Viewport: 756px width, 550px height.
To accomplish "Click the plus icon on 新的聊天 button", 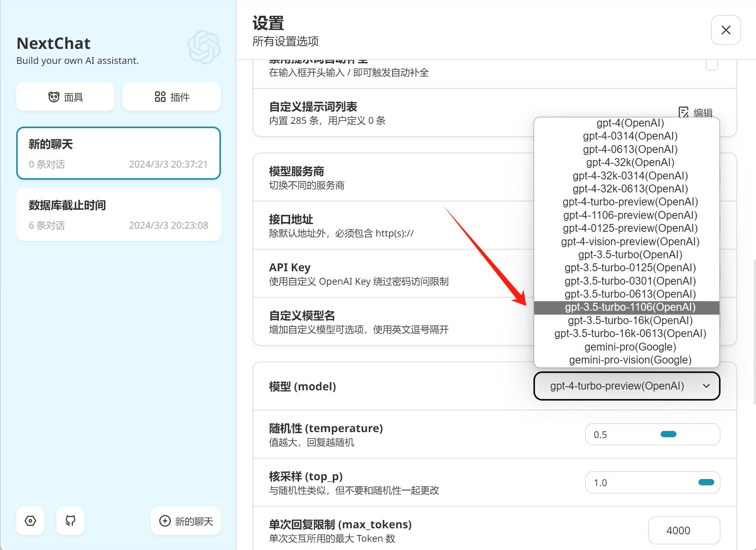I will [x=165, y=521].
